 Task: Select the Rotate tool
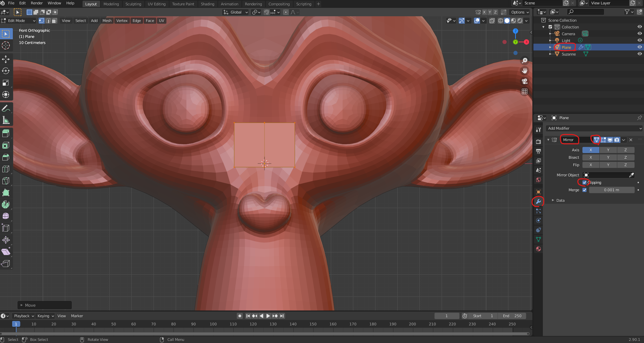[6, 71]
